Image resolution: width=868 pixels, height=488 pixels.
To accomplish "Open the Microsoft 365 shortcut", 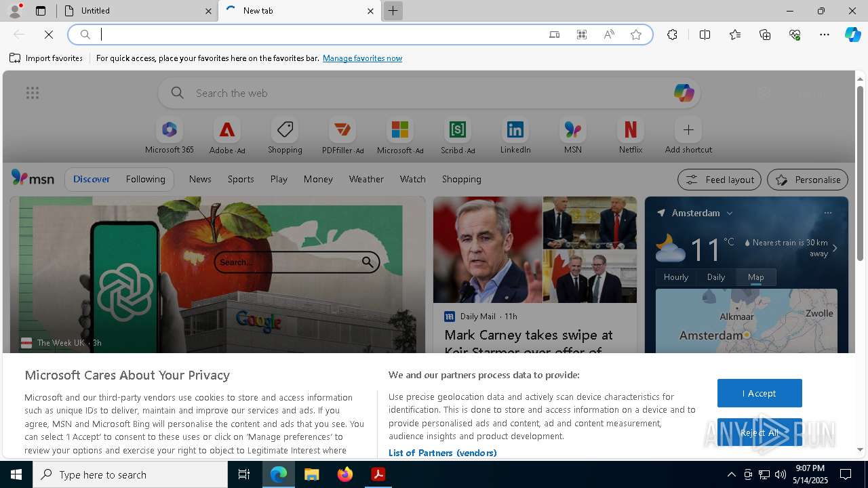I will click(170, 136).
